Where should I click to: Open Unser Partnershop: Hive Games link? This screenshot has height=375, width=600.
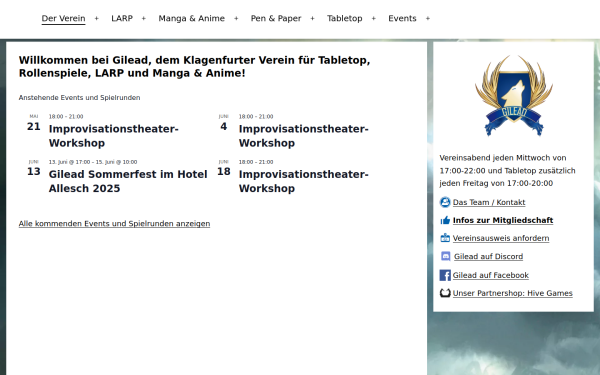click(512, 293)
